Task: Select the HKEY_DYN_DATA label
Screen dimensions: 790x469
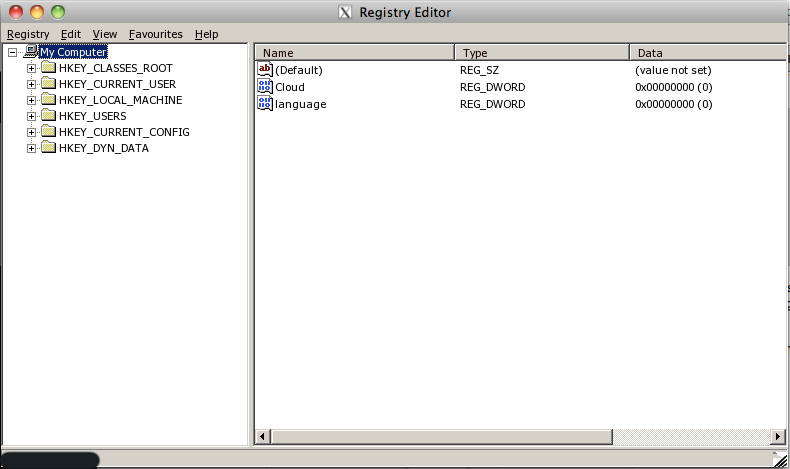Action: (x=104, y=148)
